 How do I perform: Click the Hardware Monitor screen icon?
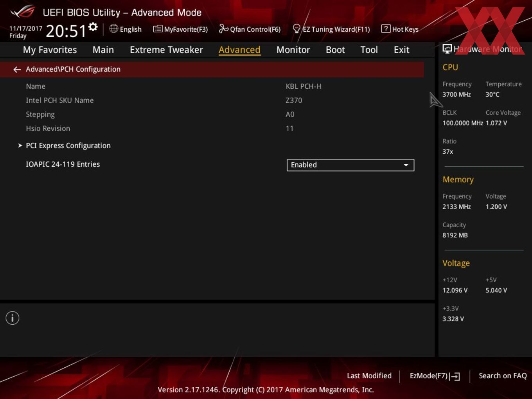coord(447,49)
